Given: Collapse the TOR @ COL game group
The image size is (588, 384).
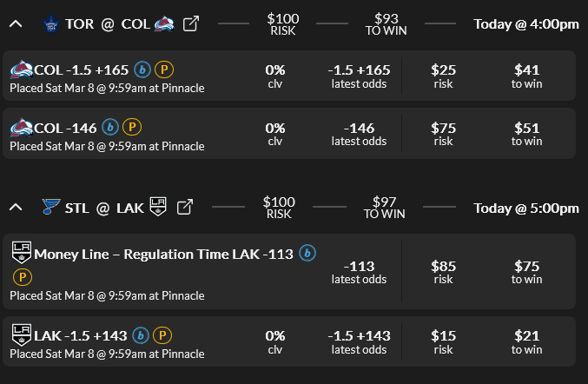Looking at the screenshot, I should [x=16, y=24].
